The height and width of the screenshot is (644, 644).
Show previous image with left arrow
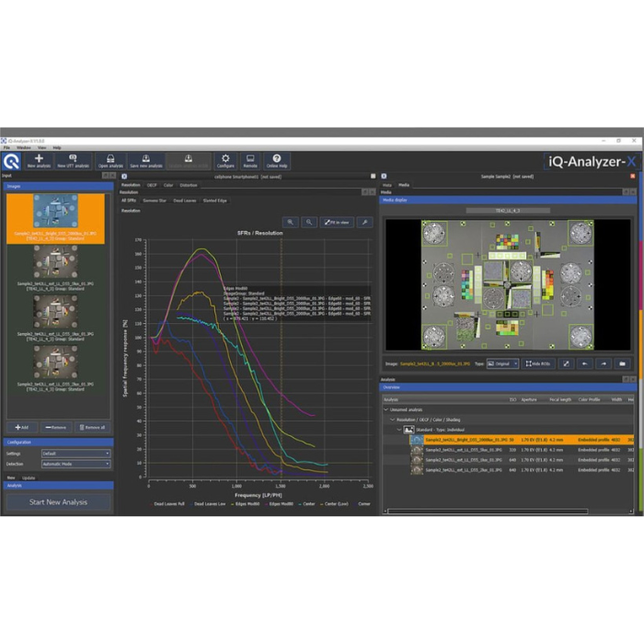pos(585,364)
